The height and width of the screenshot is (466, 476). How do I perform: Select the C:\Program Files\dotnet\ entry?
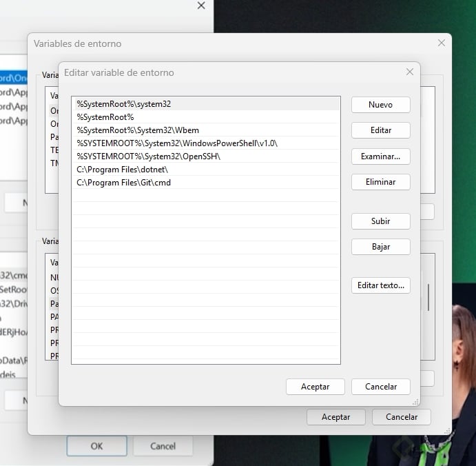[x=206, y=170]
